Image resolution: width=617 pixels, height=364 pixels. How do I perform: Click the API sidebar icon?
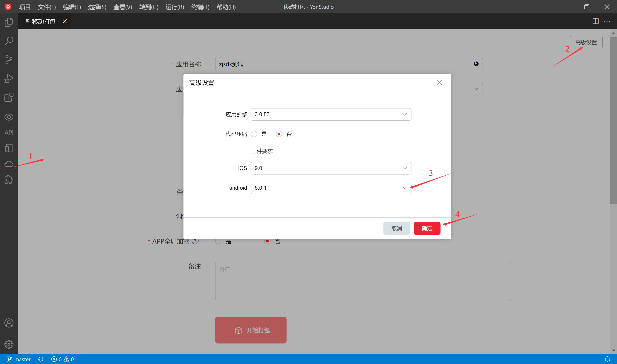(9, 133)
